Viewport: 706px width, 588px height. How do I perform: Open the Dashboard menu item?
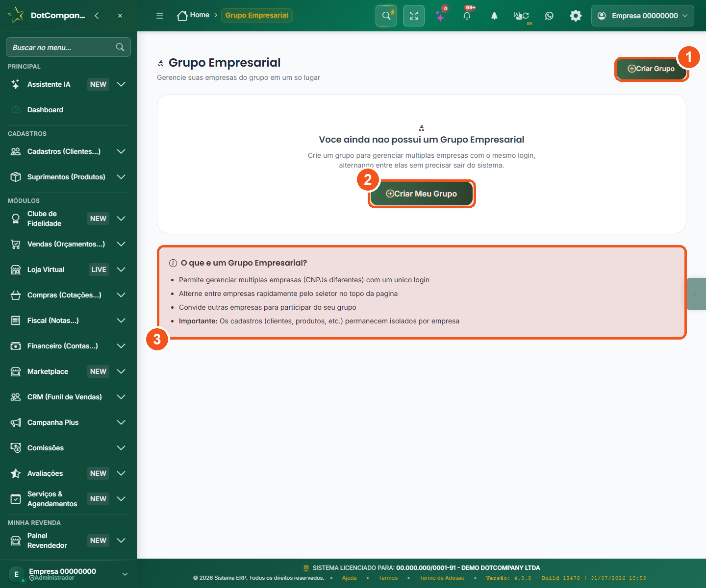point(68,110)
